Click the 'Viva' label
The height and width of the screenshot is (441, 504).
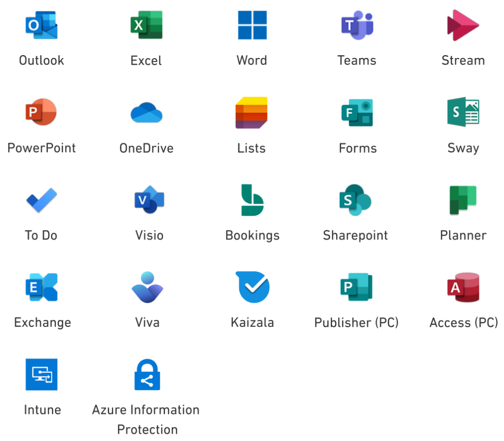147,322
